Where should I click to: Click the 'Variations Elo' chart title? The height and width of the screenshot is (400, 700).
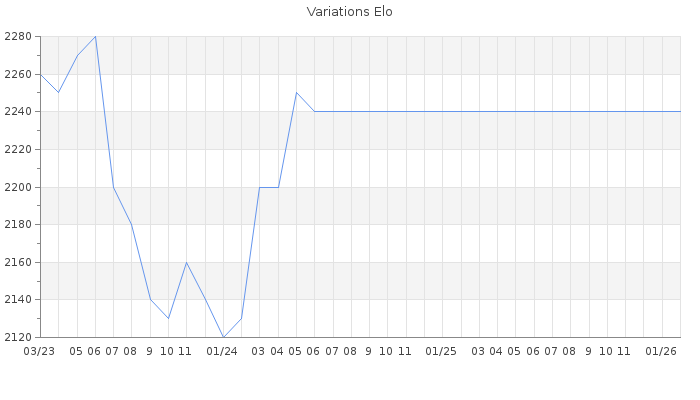(349, 12)
